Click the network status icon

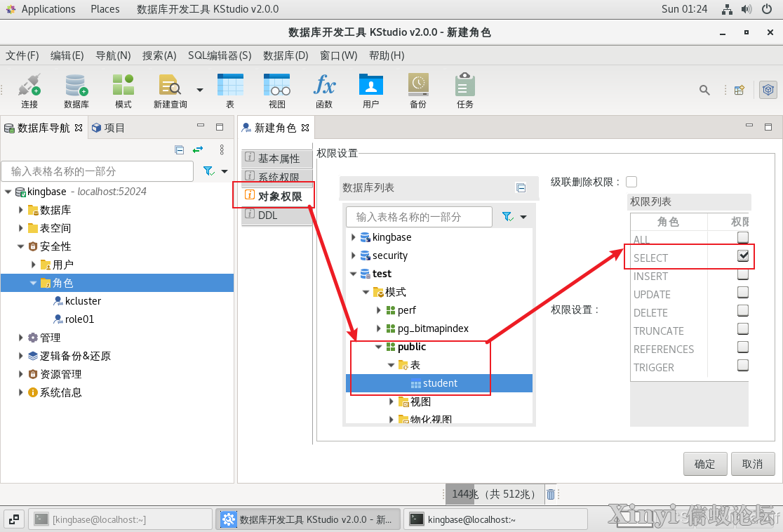727,9
